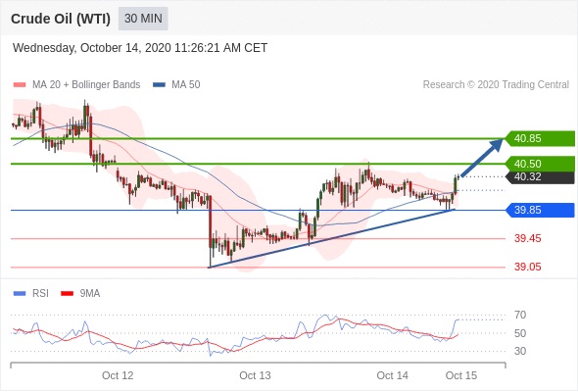578x392 pixels.
Task: Click the 40.50 green resistance price tag
Action: coord(541,164)
